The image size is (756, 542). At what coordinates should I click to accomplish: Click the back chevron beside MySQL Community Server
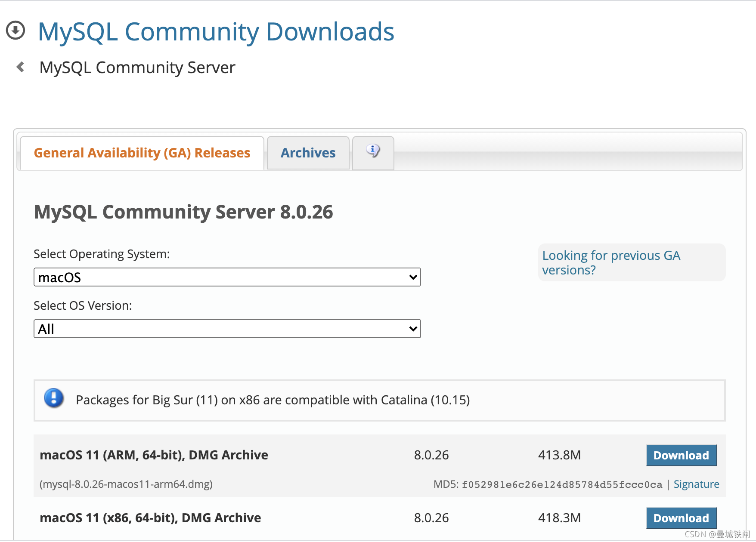click(x=20, y=67)
